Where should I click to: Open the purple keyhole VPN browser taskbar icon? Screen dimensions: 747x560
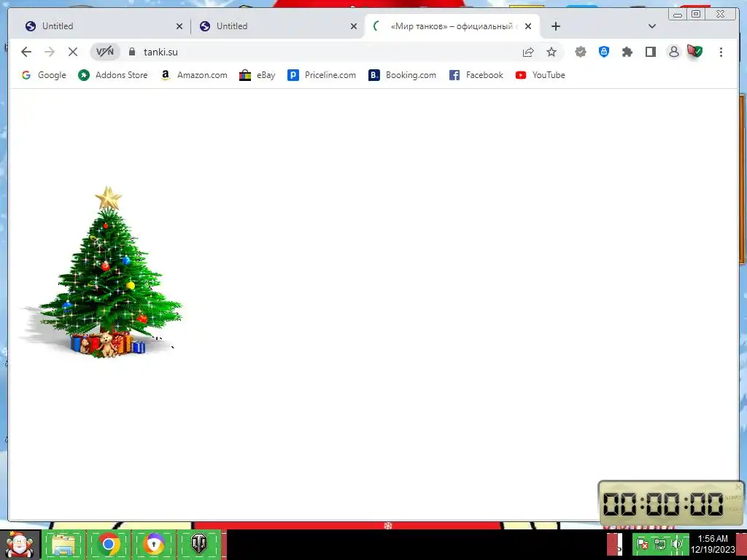pyautogui.click(x=153, y=544)
